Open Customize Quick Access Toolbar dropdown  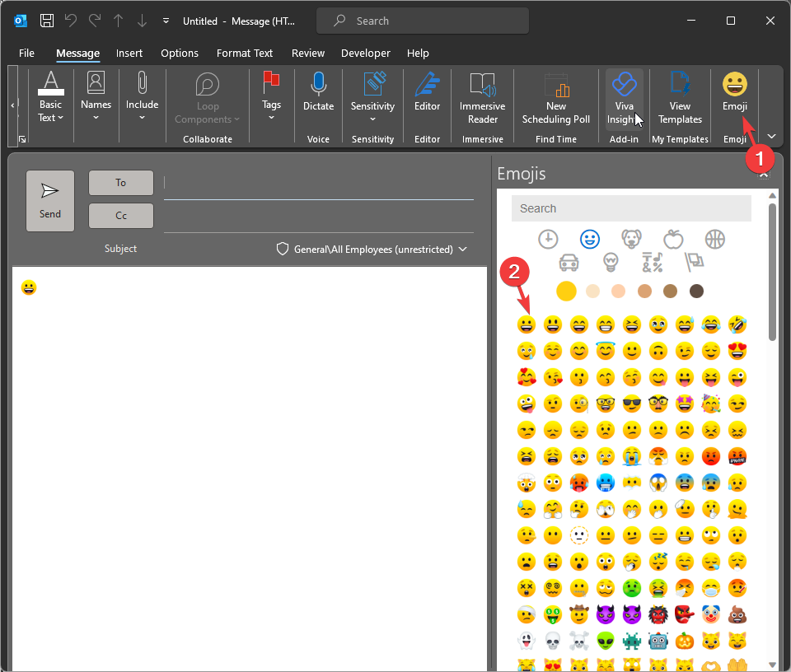(x=166, y=21)
